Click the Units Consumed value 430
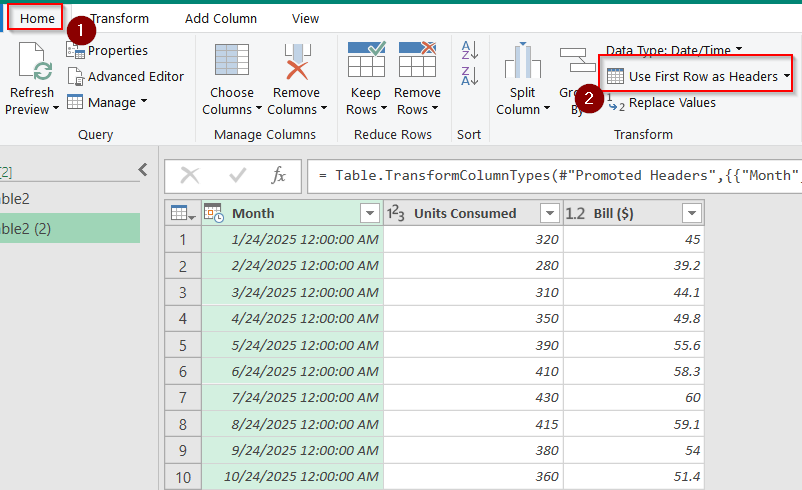The width and height of the screenshot is (802, 490). (473, 397)
